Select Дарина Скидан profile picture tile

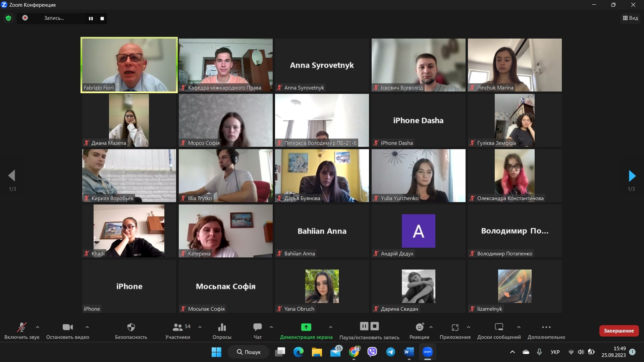pyautogui.click(x=419, y=286)
